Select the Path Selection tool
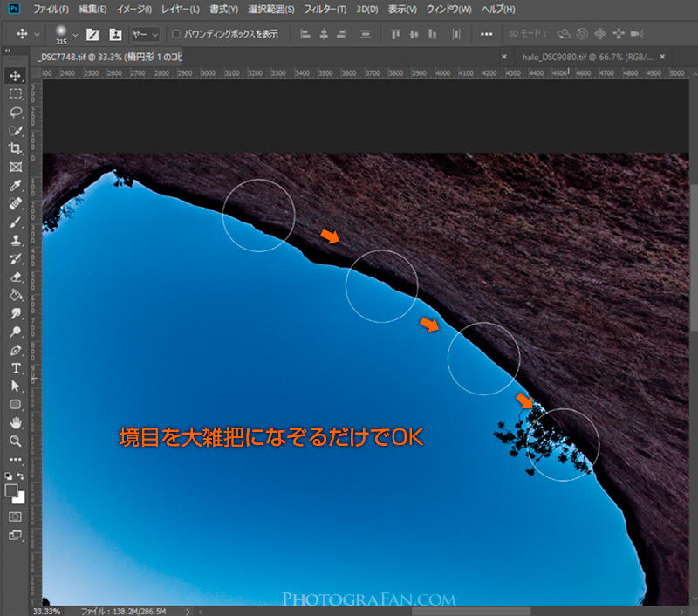This screenshot has width=698, height=616. pyautogui.click(x=16, y=386)
